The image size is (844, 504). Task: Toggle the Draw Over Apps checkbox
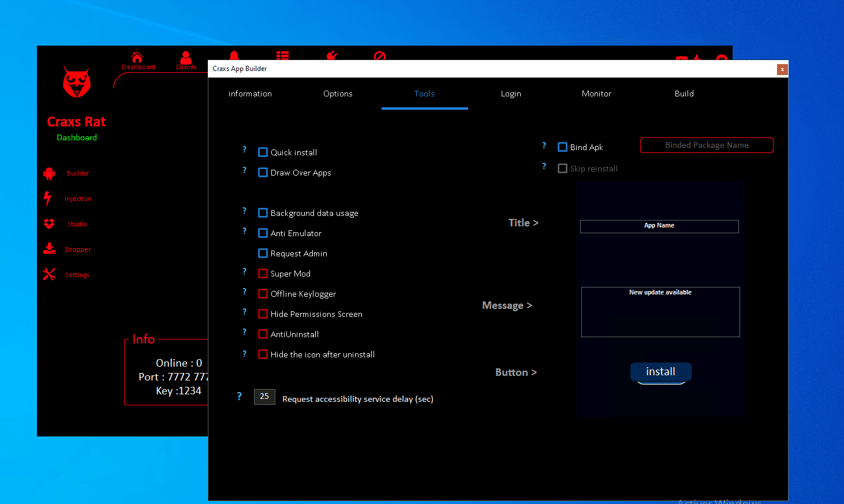pos(263,173)
